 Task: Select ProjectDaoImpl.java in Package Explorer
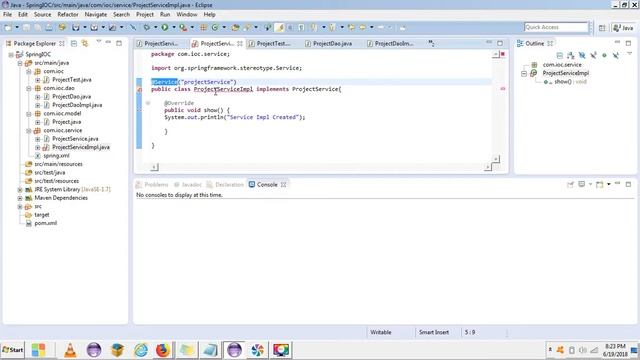[x=77, y=105]
